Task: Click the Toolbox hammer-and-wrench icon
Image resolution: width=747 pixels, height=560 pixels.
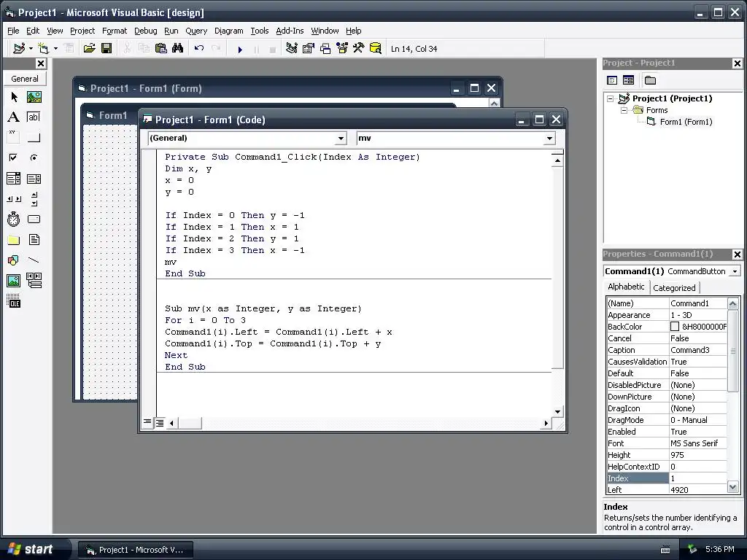Action: 358,49
